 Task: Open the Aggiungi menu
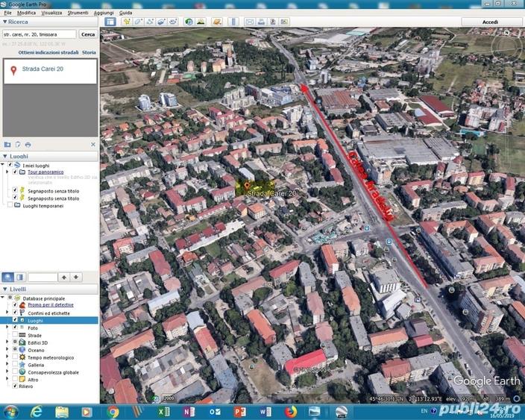104,13
